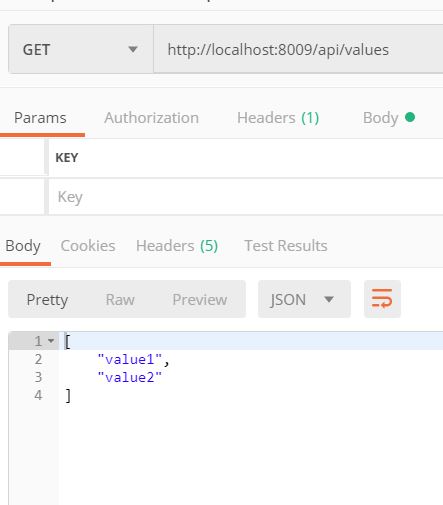This screenshot has height=505, width=443.
Task: Open the Test Results tab
Action: [286, 246]
